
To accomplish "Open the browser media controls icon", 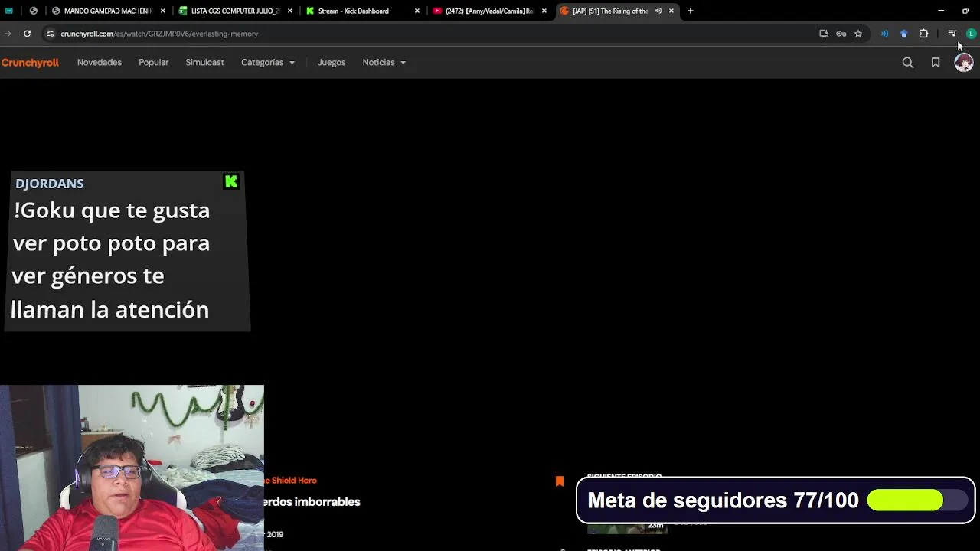I will pyautogui.click(x=952, y=34).
